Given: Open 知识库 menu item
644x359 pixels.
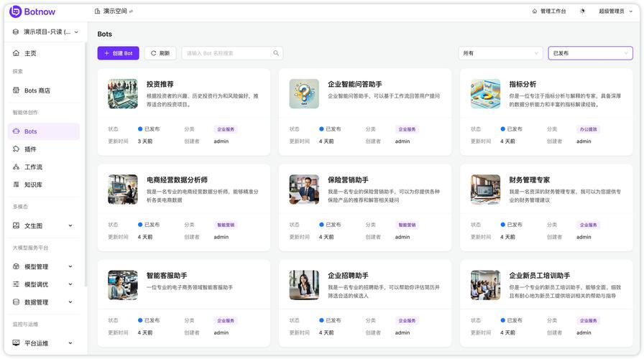Looking at the screenshot, I should (x=44, y=185).
